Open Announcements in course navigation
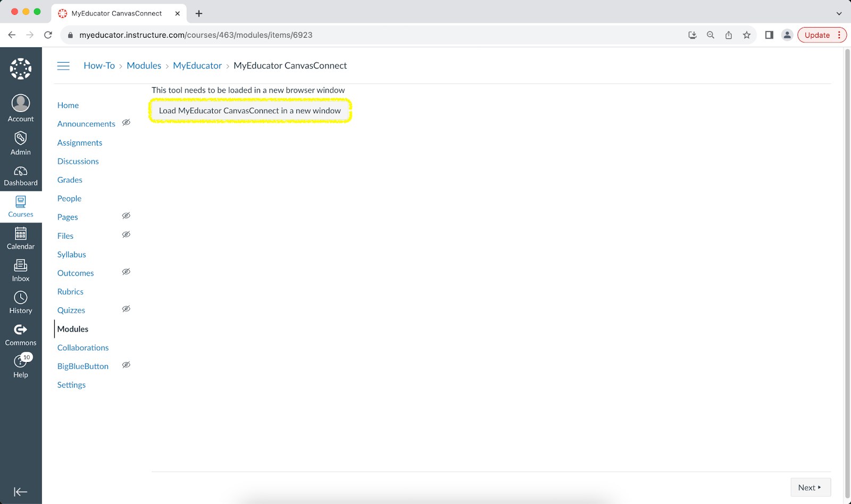Screen dimensions: 851x504 coord(86,124)
